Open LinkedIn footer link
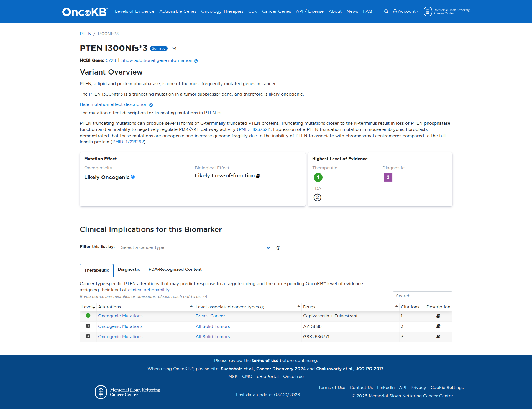Viewport: 532px width, 409px height. click(386, 388)
